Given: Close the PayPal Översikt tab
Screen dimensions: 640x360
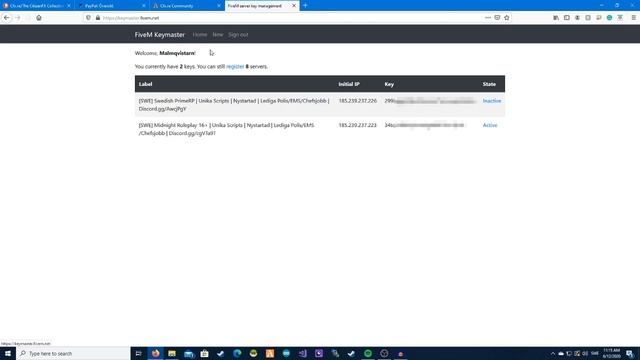Looking at the screenshot, I should (x=144, y=6).
